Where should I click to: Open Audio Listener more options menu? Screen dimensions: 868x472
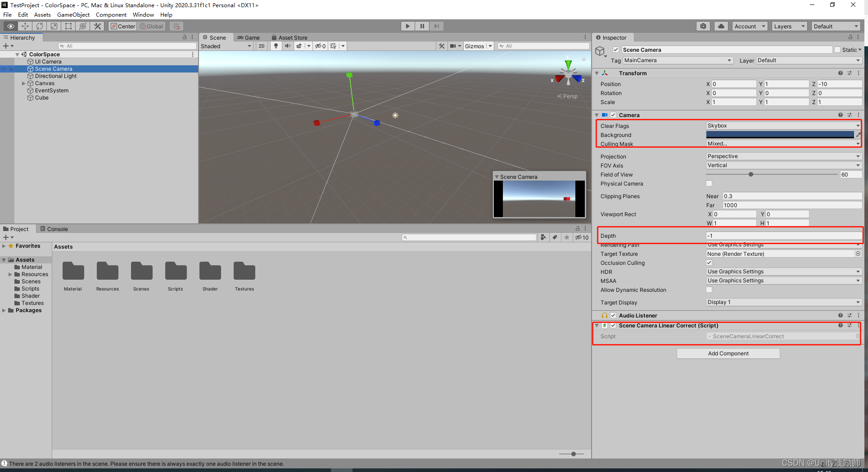pyautogui.click(x=859, y=315)
